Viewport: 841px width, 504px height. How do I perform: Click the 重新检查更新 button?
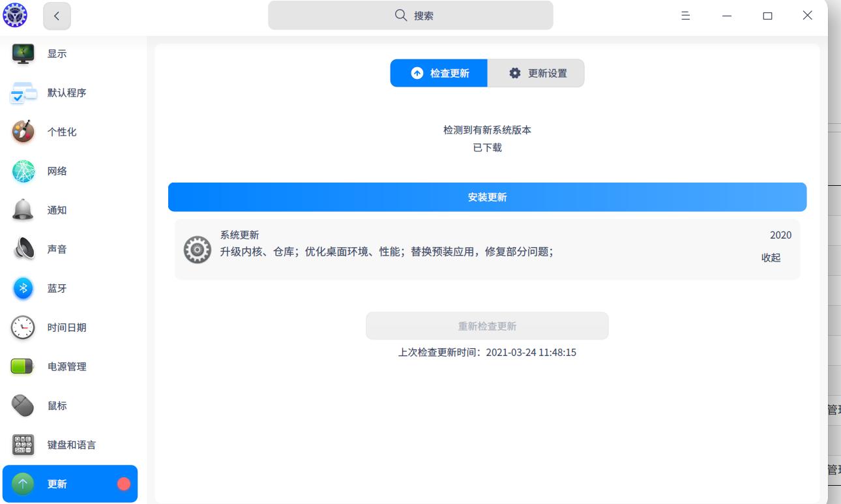(x=487, y=326)
